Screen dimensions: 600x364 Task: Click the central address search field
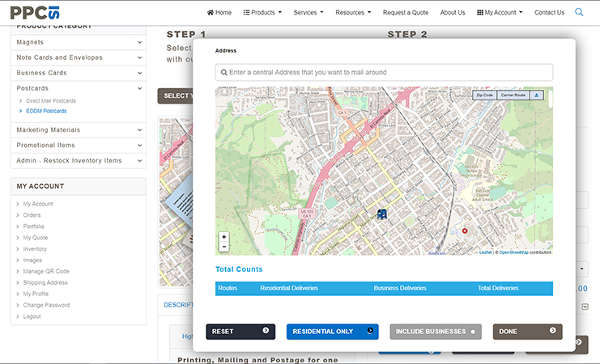tap(384, 72)
